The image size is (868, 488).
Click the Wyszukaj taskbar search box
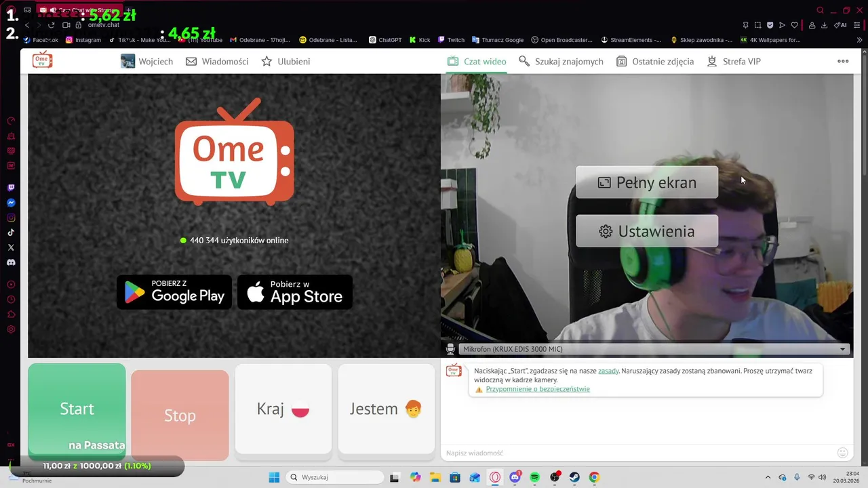click(x=335, y=477)
